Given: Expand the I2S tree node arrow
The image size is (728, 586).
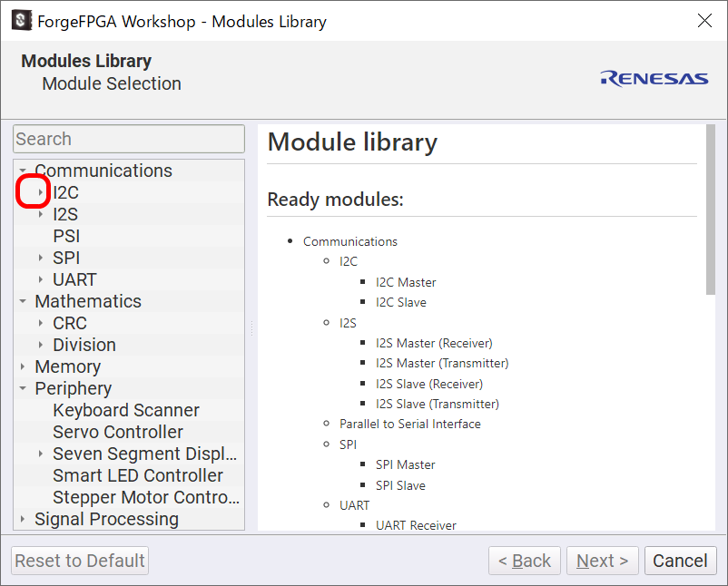Looking at the screenshot, I should coord(40,214).
